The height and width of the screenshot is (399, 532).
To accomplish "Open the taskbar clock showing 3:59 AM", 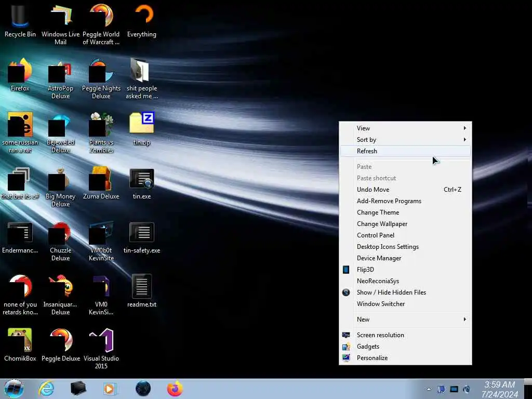I will coord(499,389).
